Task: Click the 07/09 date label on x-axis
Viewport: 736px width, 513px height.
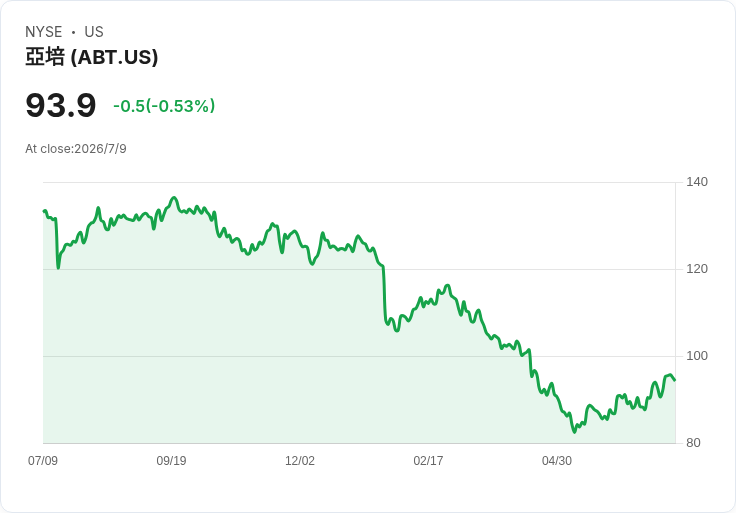Action: [43, 461]
